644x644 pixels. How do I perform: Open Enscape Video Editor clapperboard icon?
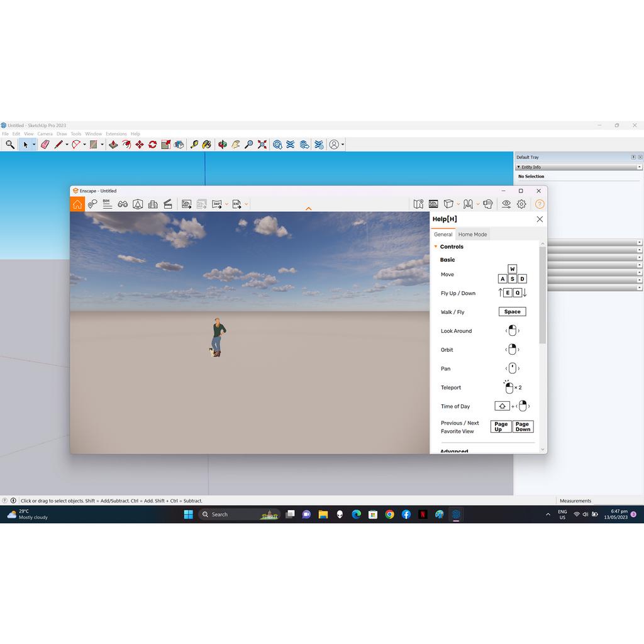168,204
